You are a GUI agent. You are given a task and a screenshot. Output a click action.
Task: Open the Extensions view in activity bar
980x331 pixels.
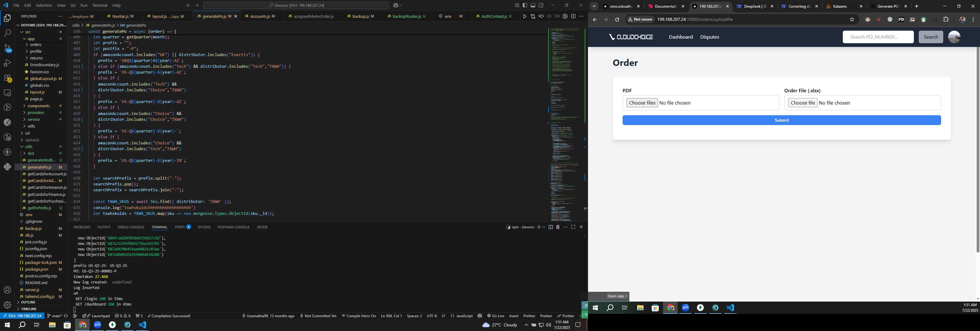tap(7, 78)
